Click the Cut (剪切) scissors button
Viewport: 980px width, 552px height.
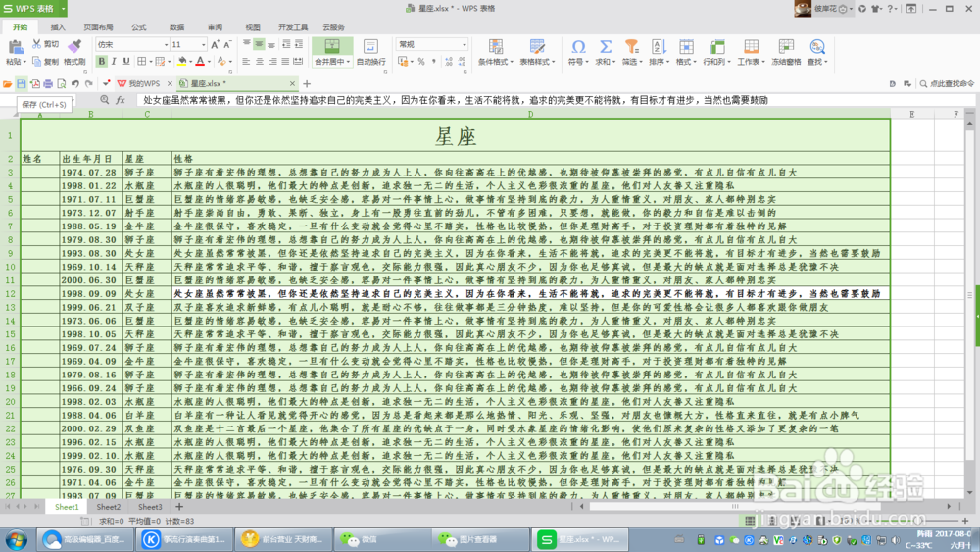(45, 44)
